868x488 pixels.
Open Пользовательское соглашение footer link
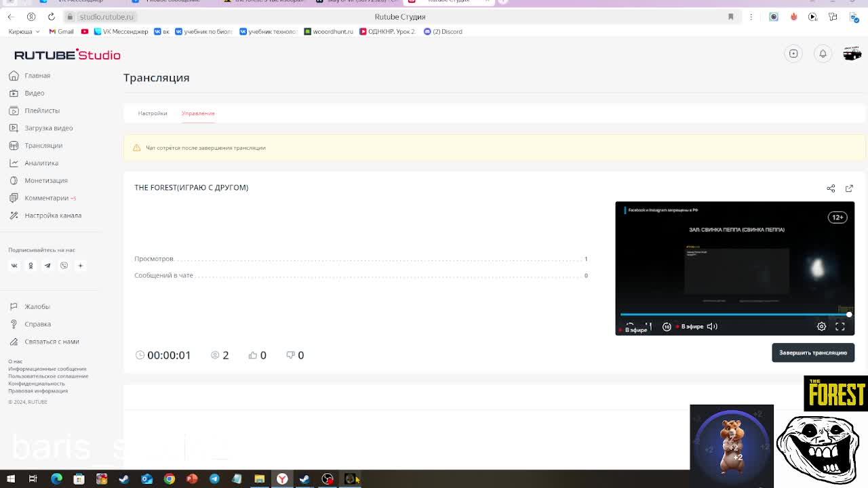pos(48,376)
